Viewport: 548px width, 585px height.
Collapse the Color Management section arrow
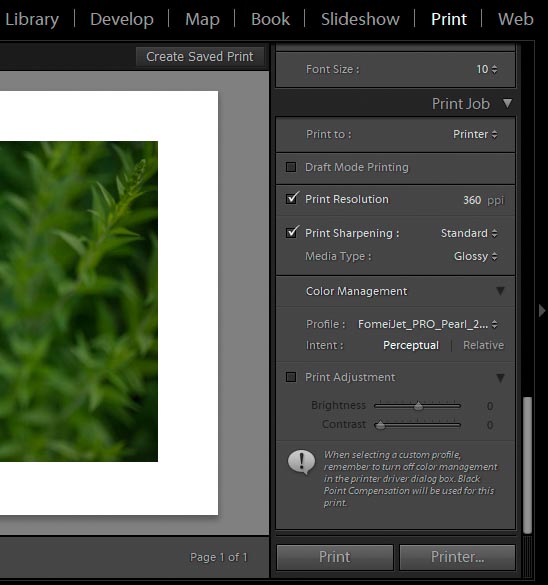500,291
